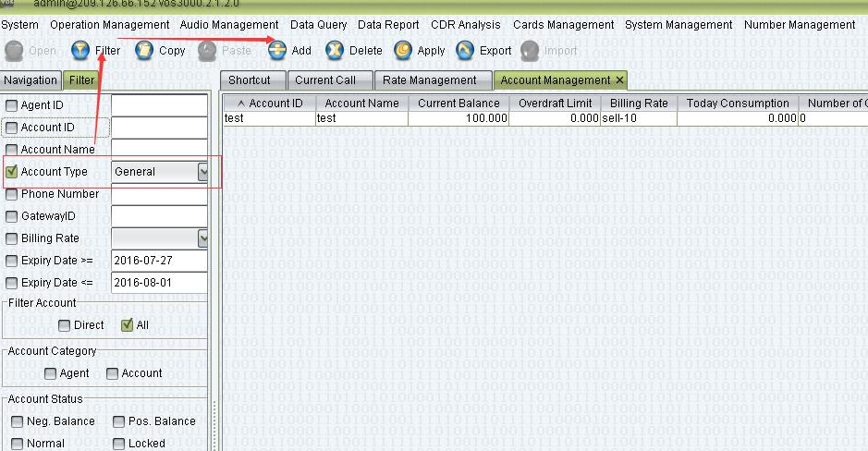Open the Audio Management menu
The image size is (868, 451).
click(x=229, y=25)
